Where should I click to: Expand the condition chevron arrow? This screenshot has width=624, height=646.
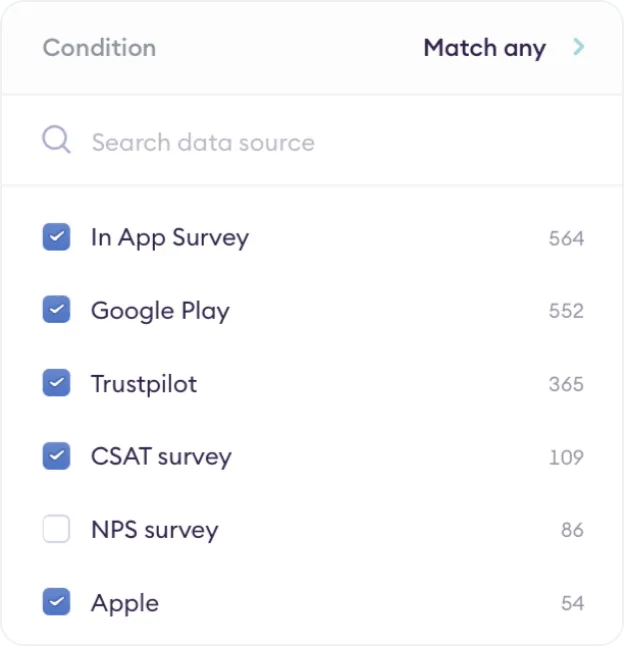pyautogui.click(x=578, y=47)
